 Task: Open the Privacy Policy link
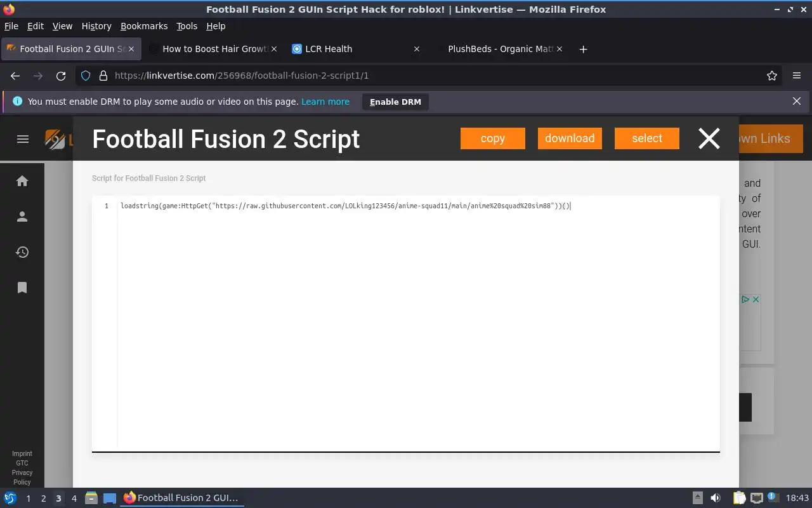coord(22,478)
